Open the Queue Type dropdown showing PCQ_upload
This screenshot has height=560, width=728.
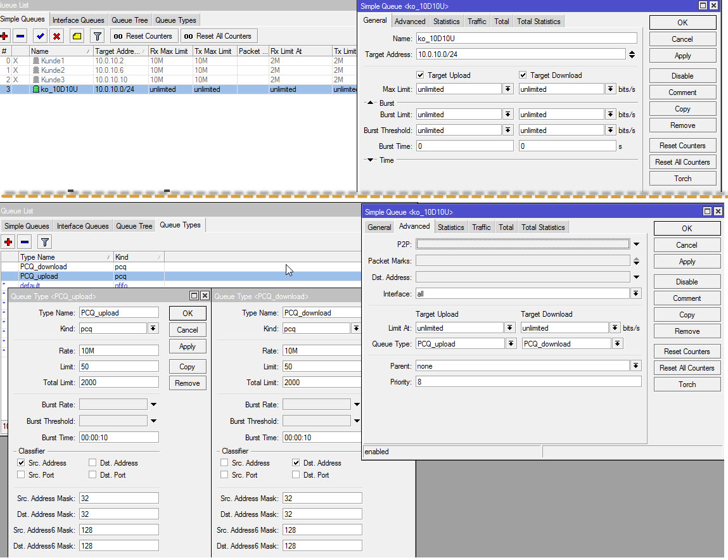(x=510, y=343)
